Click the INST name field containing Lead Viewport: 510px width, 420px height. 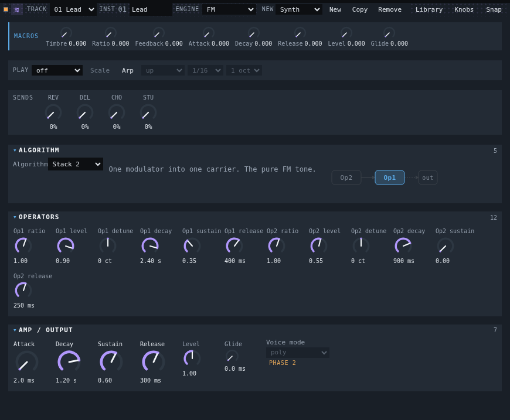coord(151,10)
